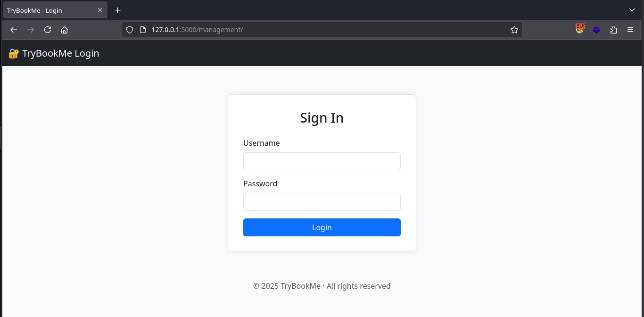This screenshot has width=644, height=317.
Task: Click the site information page icon
Action: pyautogui.click(x=143, y=30)
